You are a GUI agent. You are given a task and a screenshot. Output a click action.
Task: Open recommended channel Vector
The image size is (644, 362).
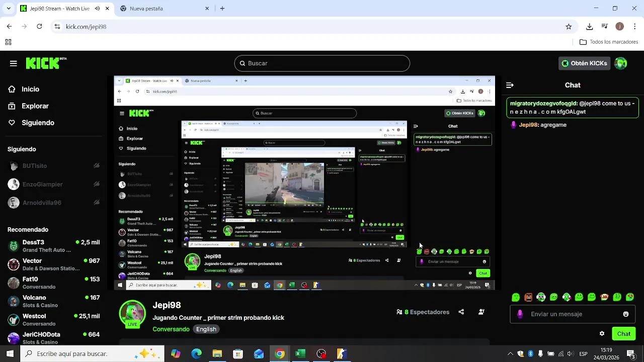coord(53,264)
